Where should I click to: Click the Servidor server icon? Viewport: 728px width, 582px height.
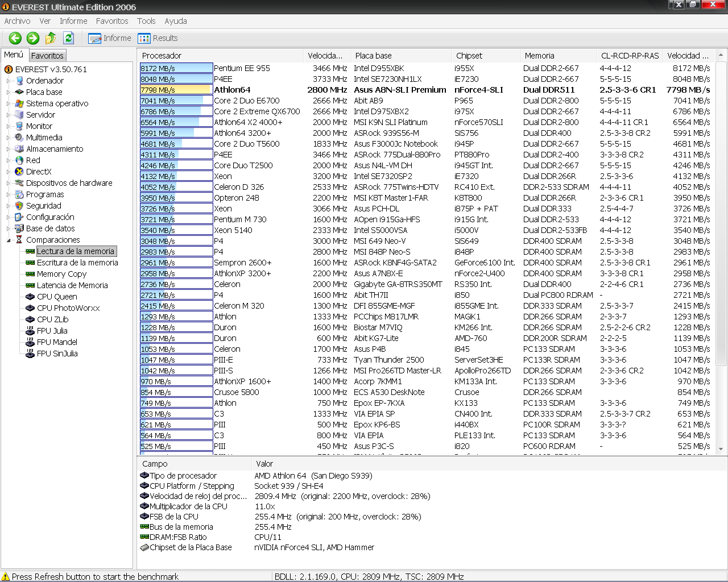point(19,115)
